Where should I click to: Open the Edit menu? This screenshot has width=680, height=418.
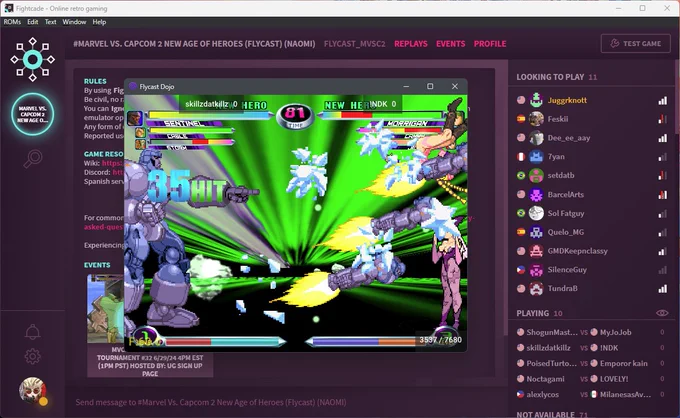(x=33, y=22)
